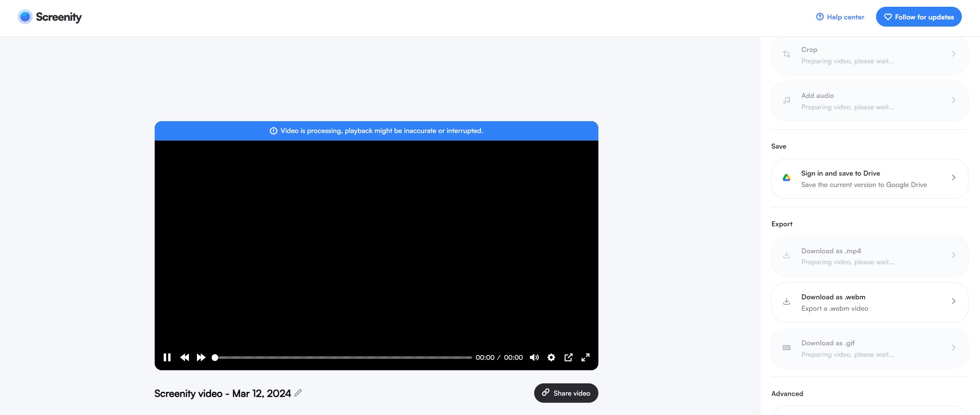Click the mp4 download icon
980x415 pixels.
786,255
